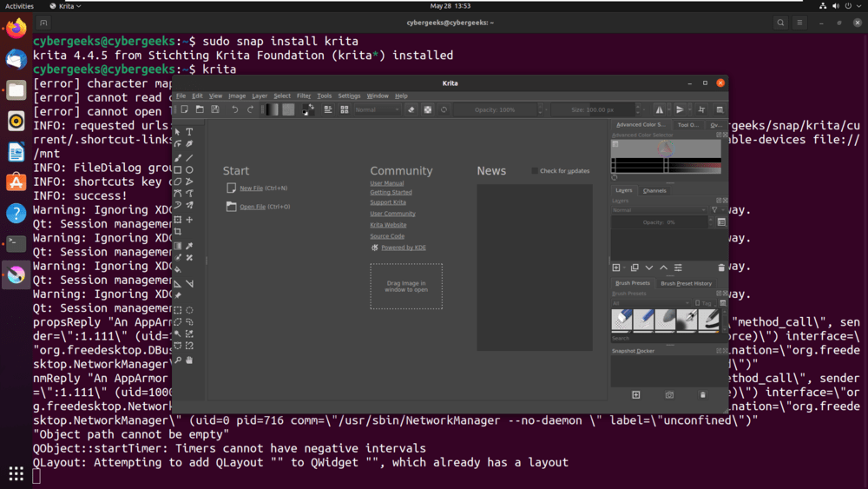The height and width of the screenshot is (489, 868).
Task: Open the Getting Started link
Action: pyautogui.click(x=391, y=192)
